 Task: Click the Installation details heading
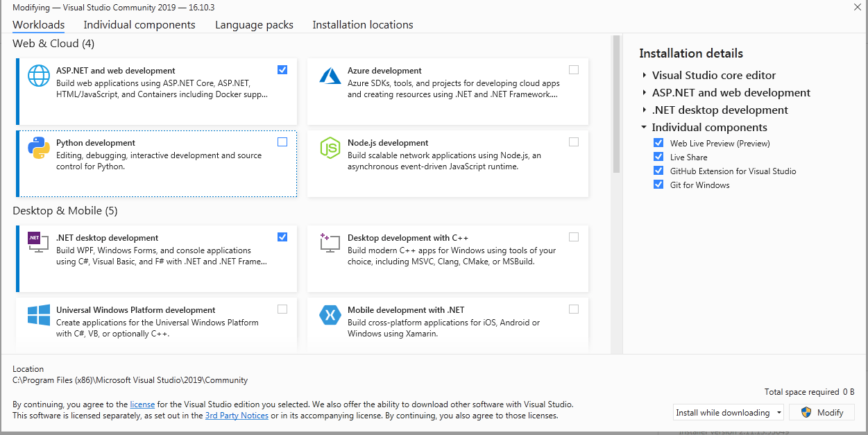point(691,53)
